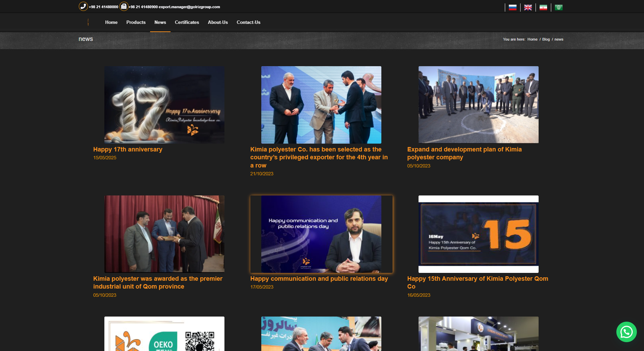Open the Products menu item
Image resolution: width=644 pixels, height=351 pixels.
[x=136, y=22]
